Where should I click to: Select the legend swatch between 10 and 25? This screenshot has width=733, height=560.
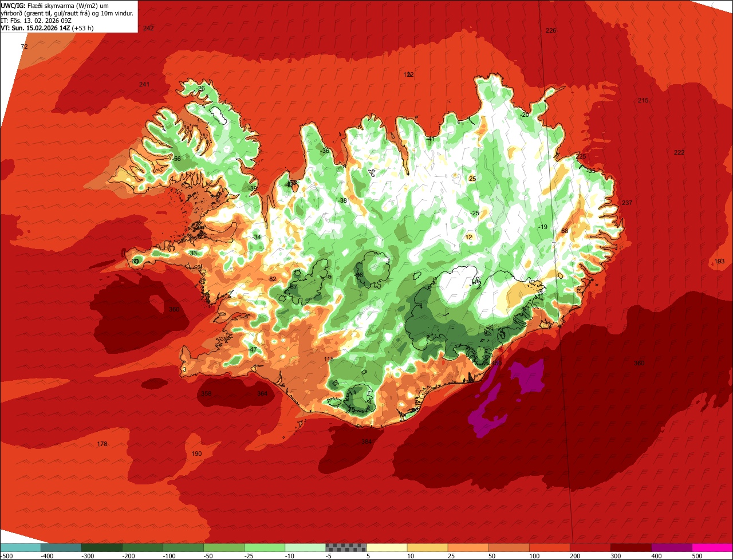[427, 547]
